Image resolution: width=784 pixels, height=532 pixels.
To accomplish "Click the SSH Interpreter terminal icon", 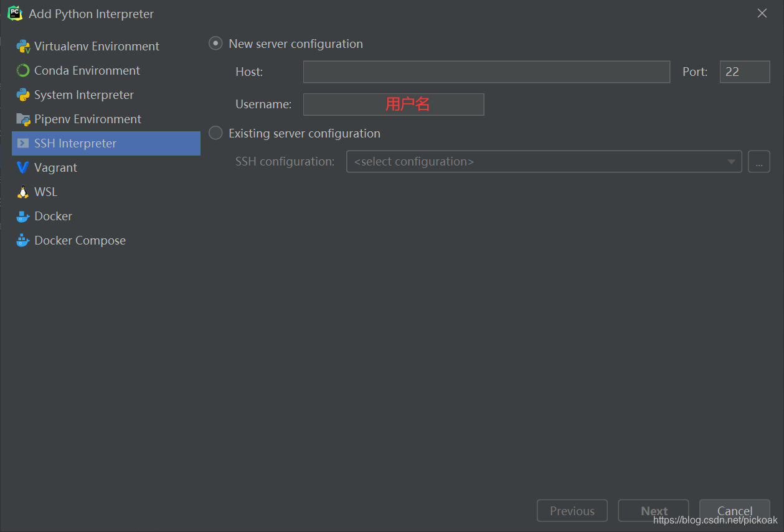I will pos(23,144).
